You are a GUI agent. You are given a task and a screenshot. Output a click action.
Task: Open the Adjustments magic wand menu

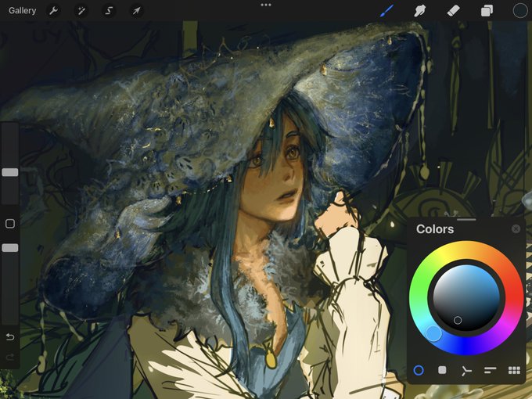81,11
